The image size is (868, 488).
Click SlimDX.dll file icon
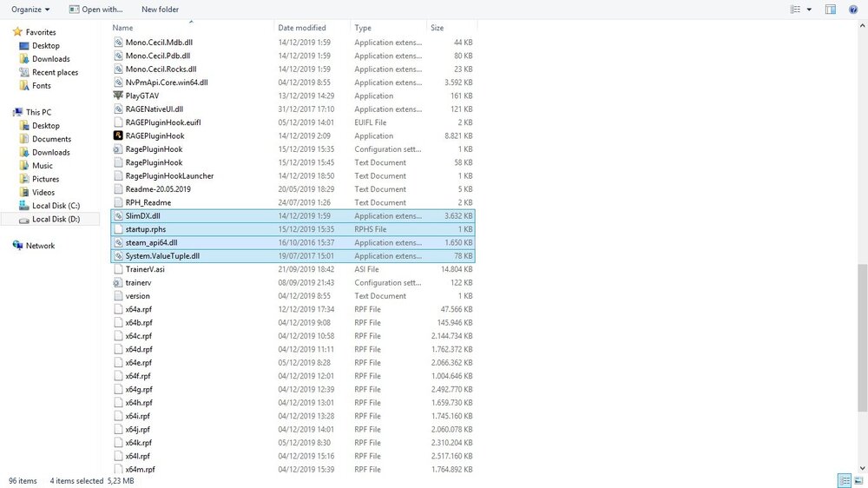118,216
